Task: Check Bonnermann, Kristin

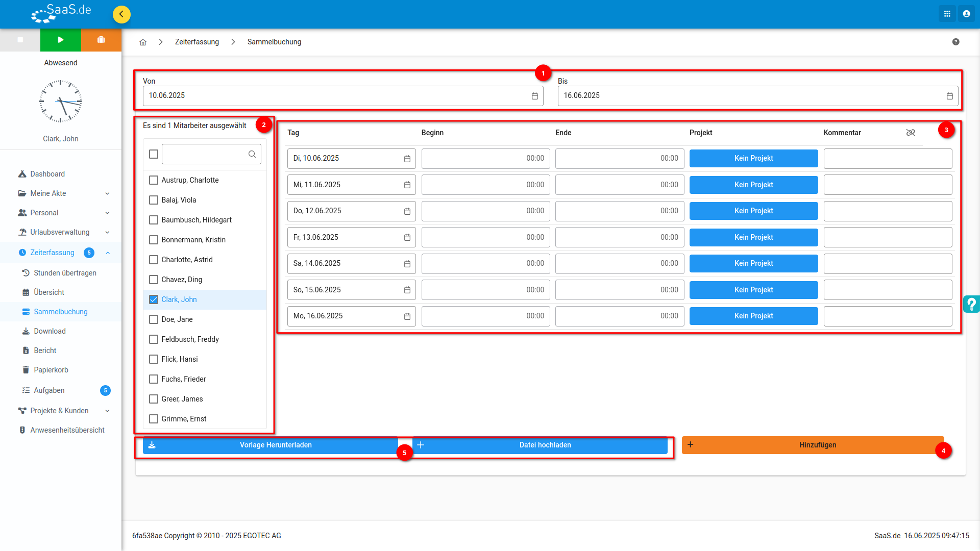Action: point(153,240)
